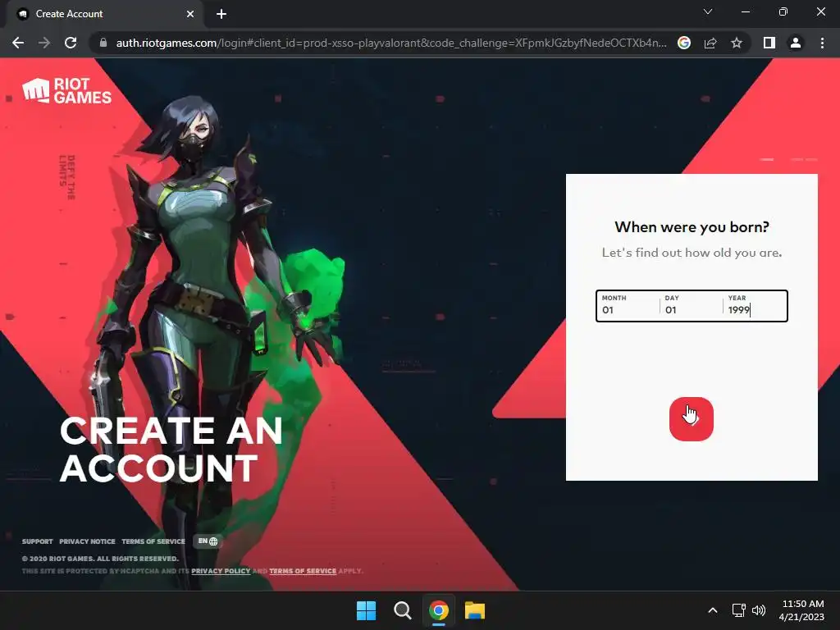Click the Month birth date field

click(628, 306)
